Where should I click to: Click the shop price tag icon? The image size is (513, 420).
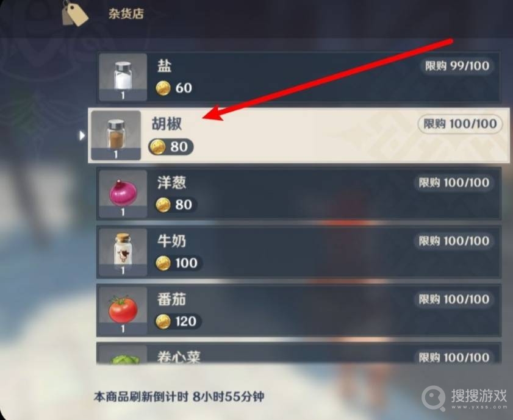(x=74, y=13)
